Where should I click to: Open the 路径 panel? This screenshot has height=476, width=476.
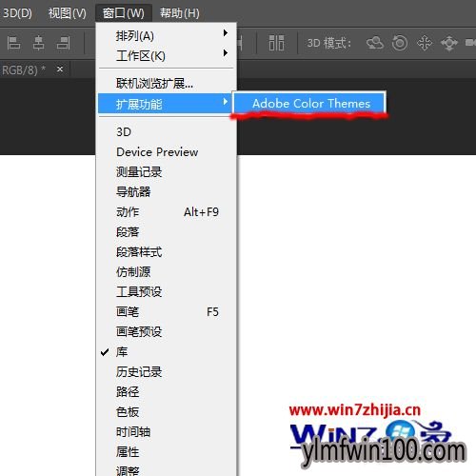click(168, 391)
